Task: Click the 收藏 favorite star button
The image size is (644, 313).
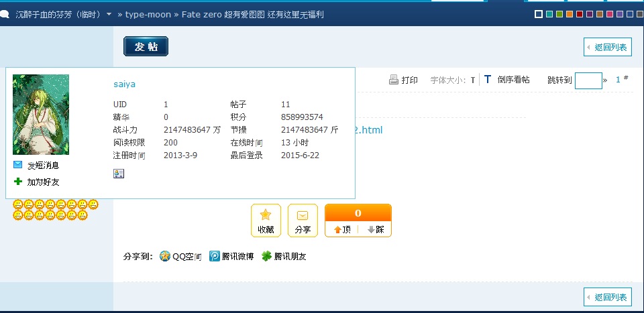Action: (x=266, y=221)
